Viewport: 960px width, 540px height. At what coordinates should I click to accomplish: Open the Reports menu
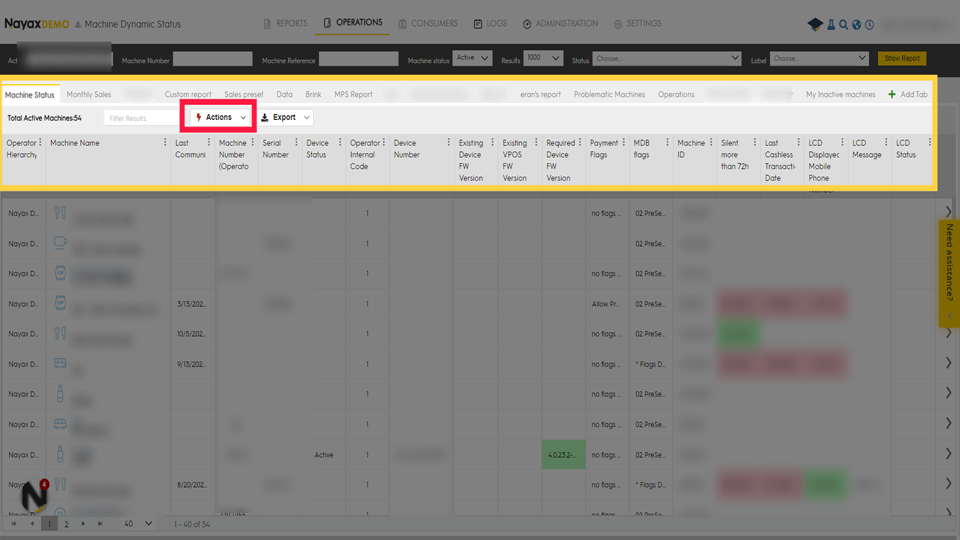(x=285, y=24)
